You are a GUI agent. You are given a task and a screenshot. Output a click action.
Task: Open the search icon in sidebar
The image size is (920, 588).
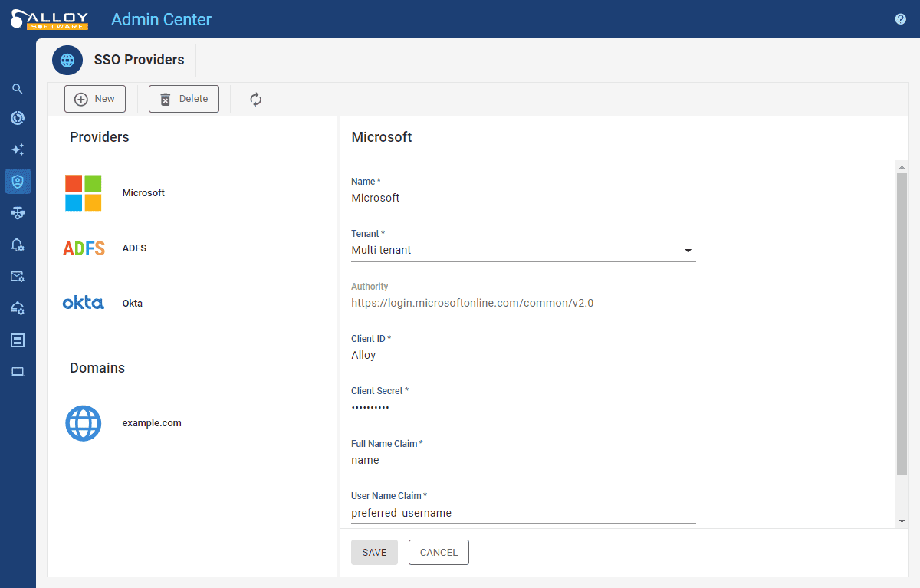tap(18, 89)
